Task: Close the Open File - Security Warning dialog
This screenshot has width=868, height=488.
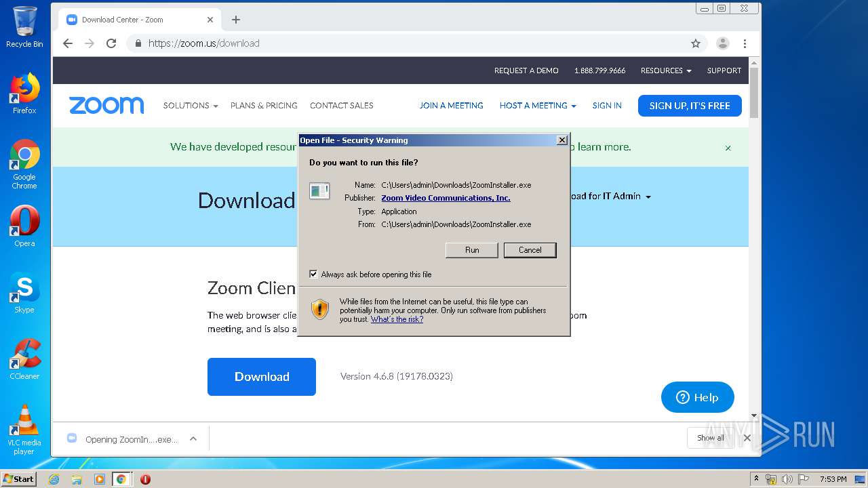Action: 561,140
